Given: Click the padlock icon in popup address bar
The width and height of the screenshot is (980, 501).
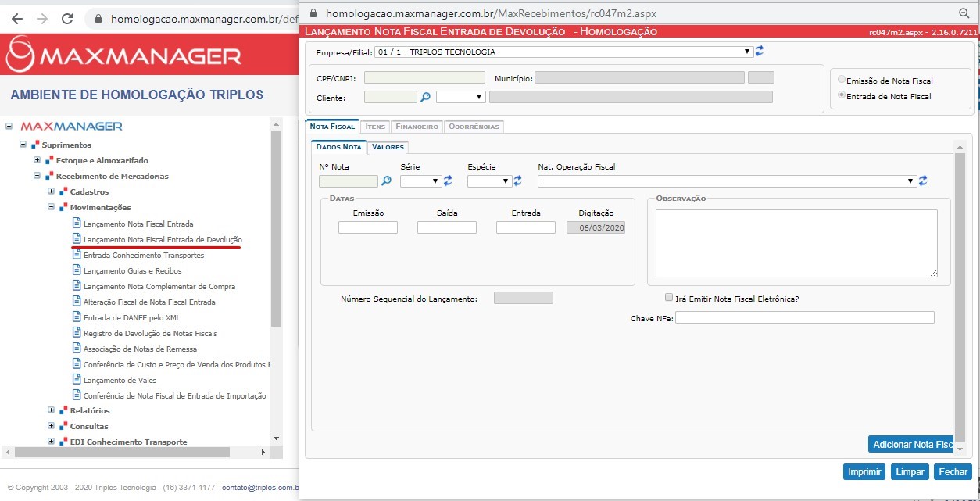Looking at the screenshot, I should point(314,13).
